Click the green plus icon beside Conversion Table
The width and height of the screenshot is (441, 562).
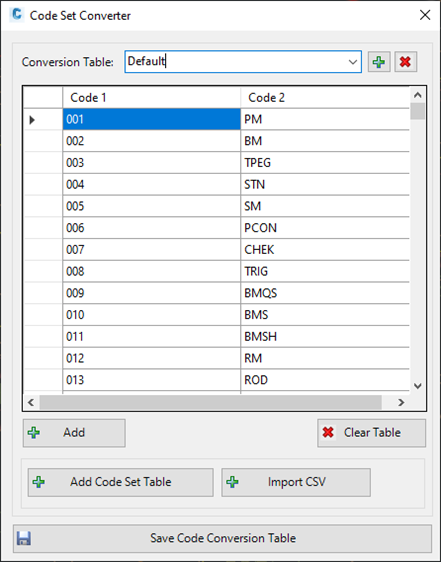[x=379, y=62]
